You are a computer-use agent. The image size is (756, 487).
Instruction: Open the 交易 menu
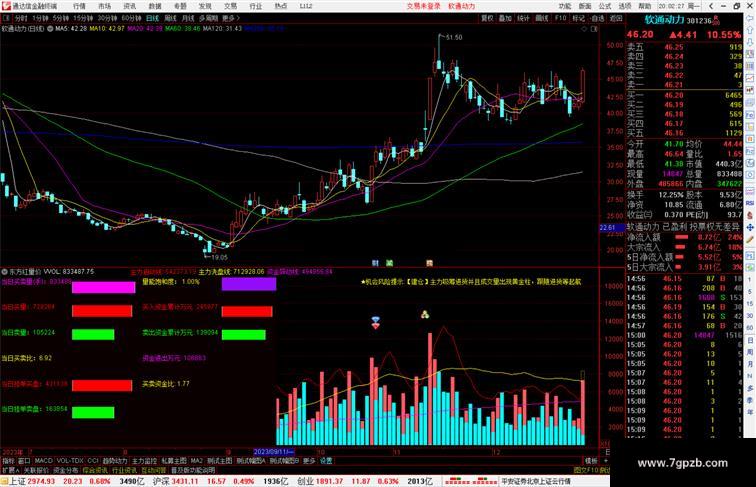click(x=230, y=6)
